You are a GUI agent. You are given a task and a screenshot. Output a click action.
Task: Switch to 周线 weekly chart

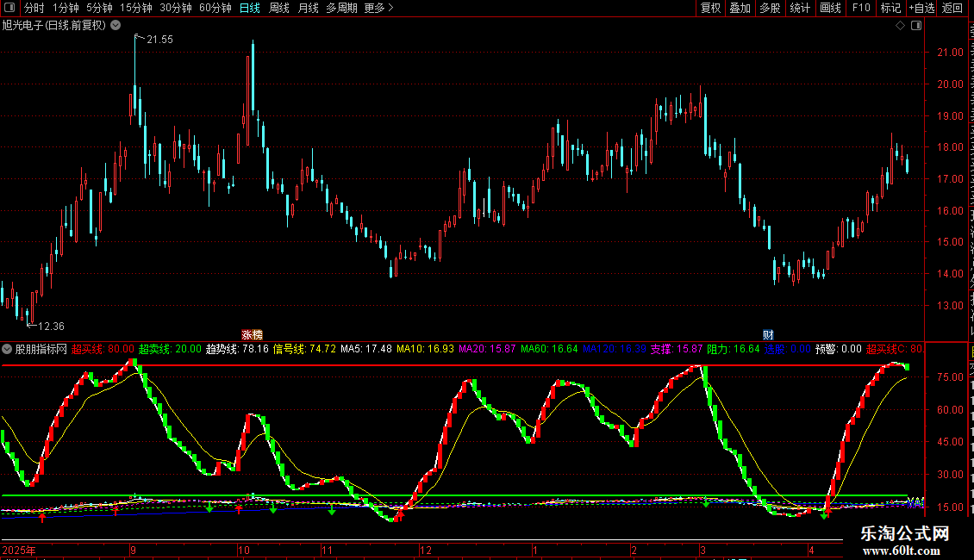(279, 8)
